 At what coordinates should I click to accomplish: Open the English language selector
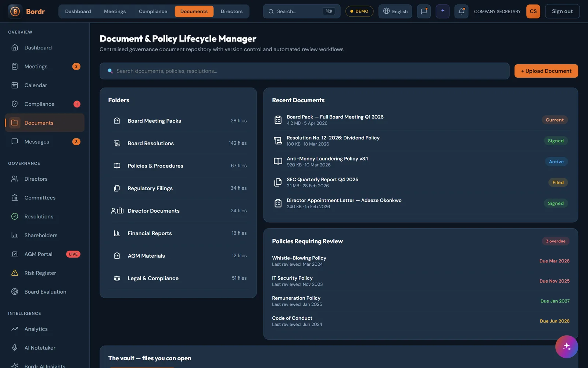[x=395, y=11]
